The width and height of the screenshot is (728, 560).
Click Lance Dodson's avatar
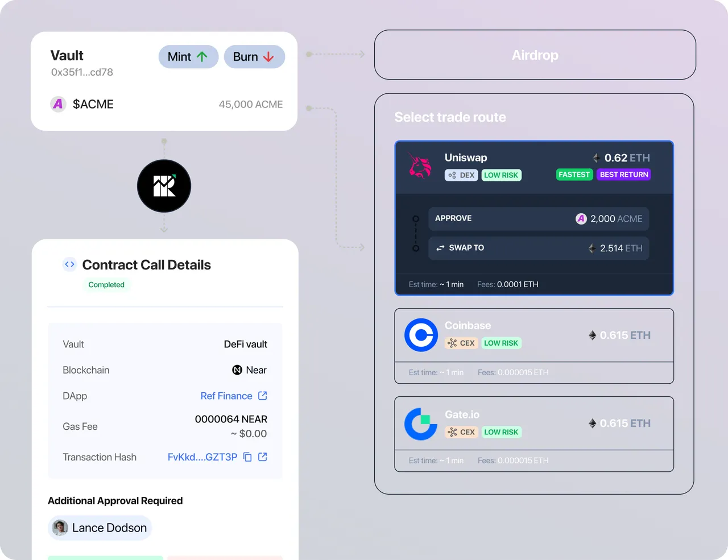[60, 528]
